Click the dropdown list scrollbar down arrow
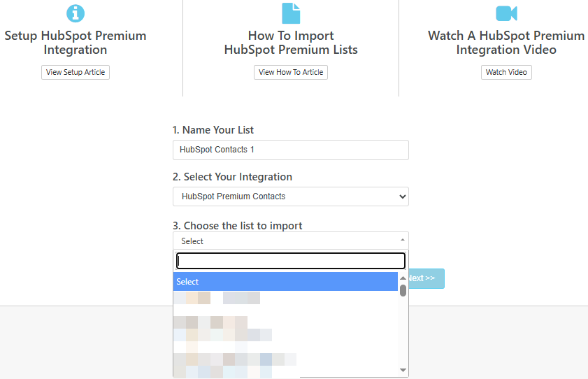 pos(403,371)
